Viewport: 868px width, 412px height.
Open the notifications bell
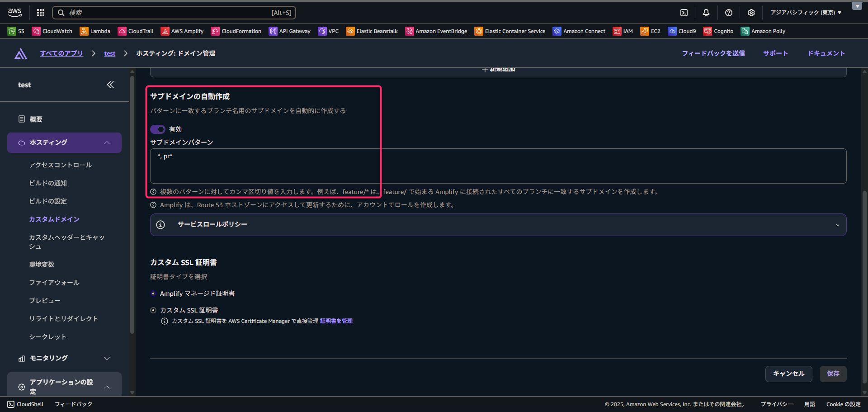coord(706,13)
